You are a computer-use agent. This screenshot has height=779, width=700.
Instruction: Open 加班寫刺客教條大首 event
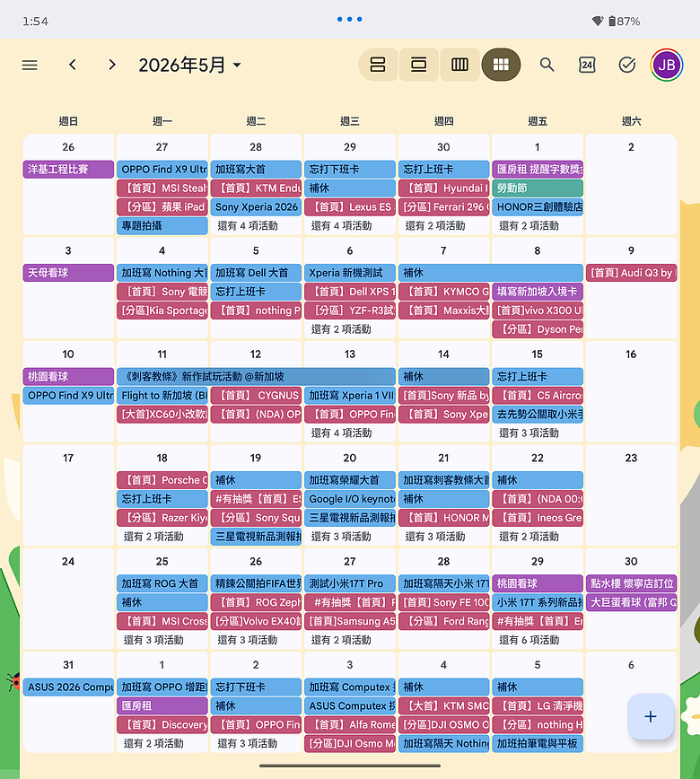coord(443,480)
